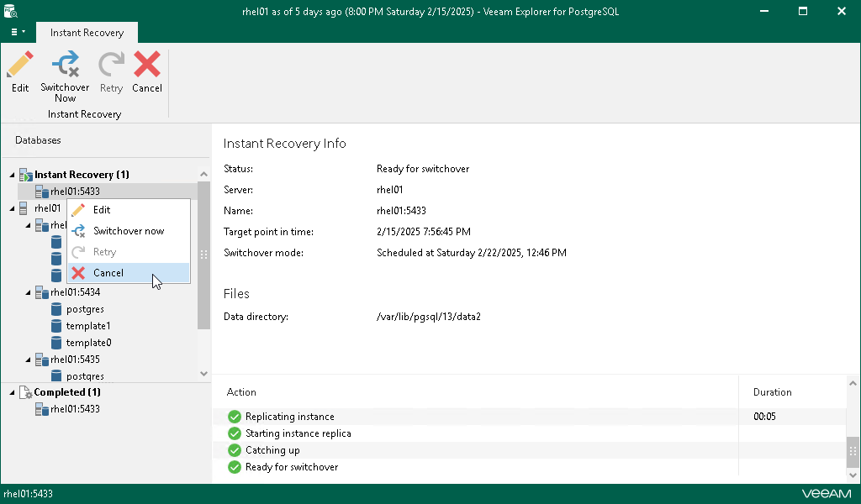
Task: Click the Completed node icon
Action: tap(25, 392)
